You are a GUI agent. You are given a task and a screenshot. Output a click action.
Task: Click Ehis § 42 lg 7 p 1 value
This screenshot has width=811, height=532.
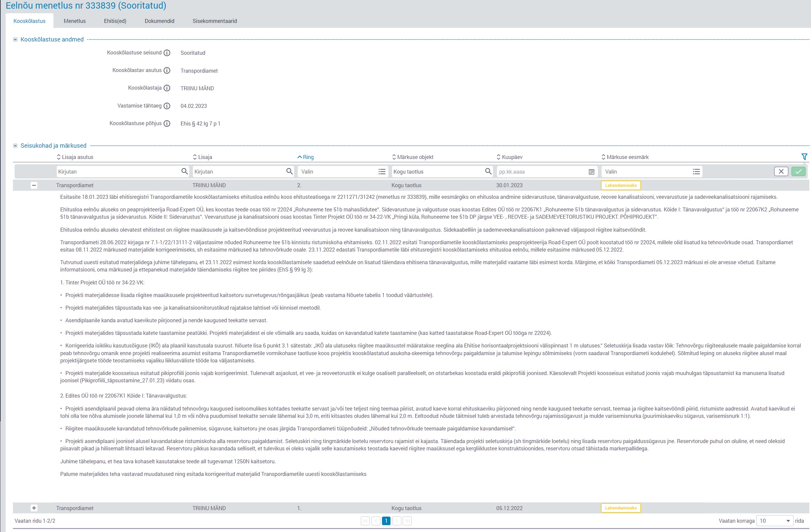pyautogui.click(x=201, y=124)
